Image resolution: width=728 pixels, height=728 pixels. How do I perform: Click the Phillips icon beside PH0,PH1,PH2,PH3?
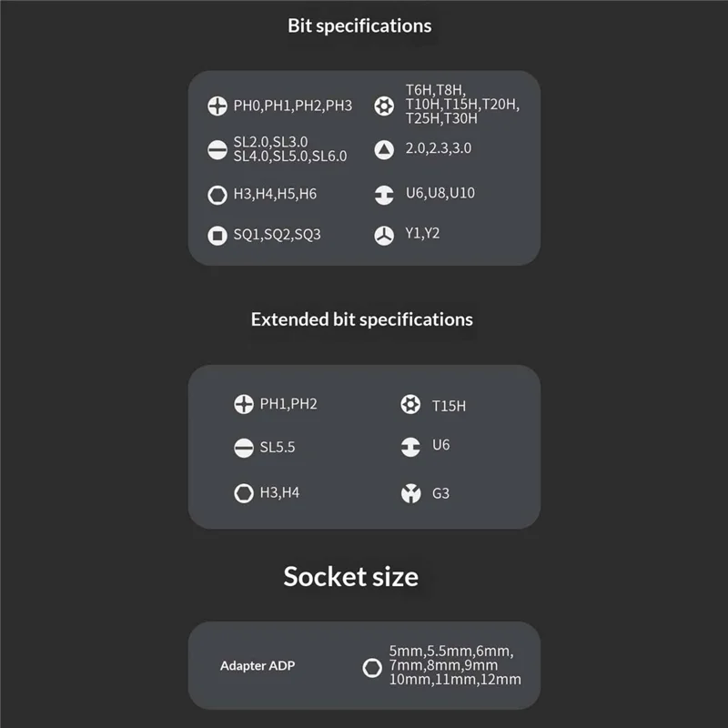[217, 106]
